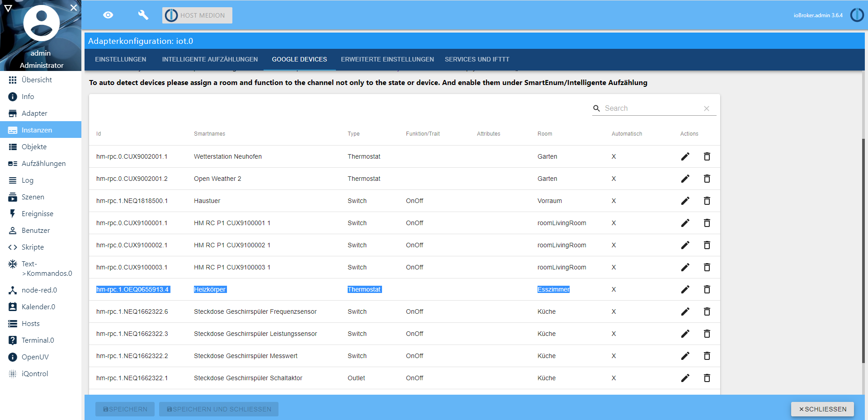Toggle the eye visibility icon in top bar
868x420 pixels.
[108, 15]
